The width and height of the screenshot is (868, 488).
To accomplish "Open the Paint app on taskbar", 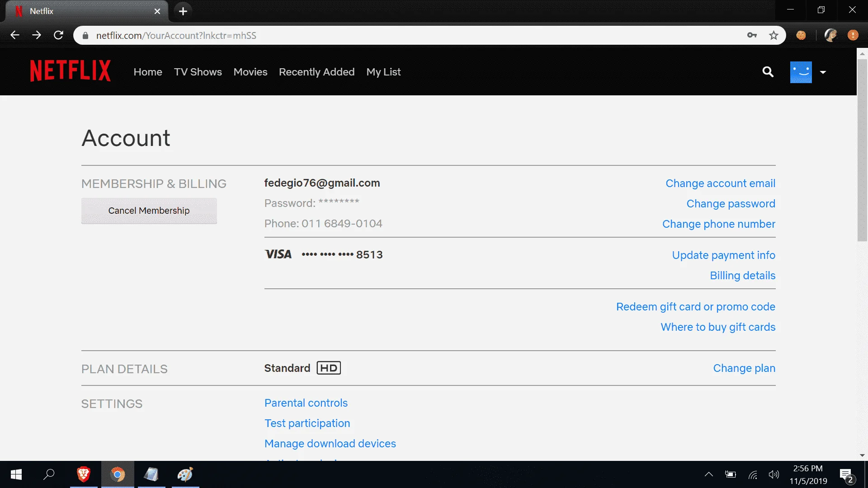I will (185, 474).
